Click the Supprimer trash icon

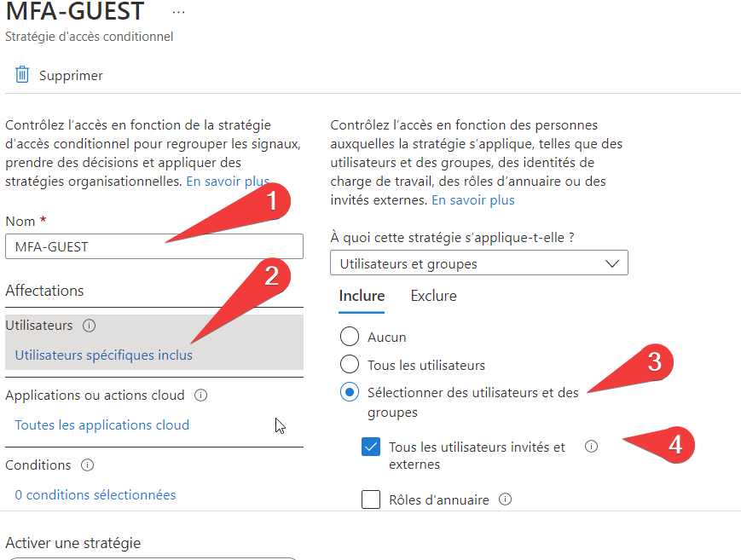click(x=22, y=75)
